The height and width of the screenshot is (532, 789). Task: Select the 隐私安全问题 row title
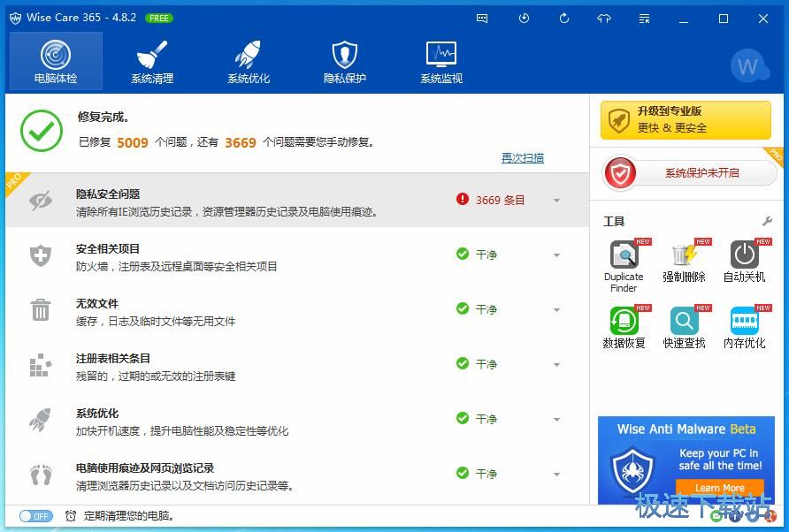point(108,194)
